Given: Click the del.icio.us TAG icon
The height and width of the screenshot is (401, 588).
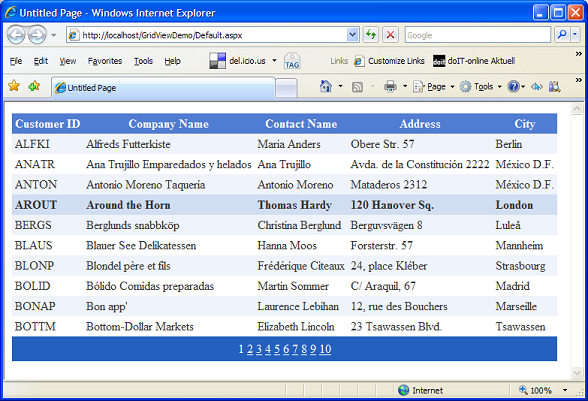Looking at the screenshot, I should [292, 61].
